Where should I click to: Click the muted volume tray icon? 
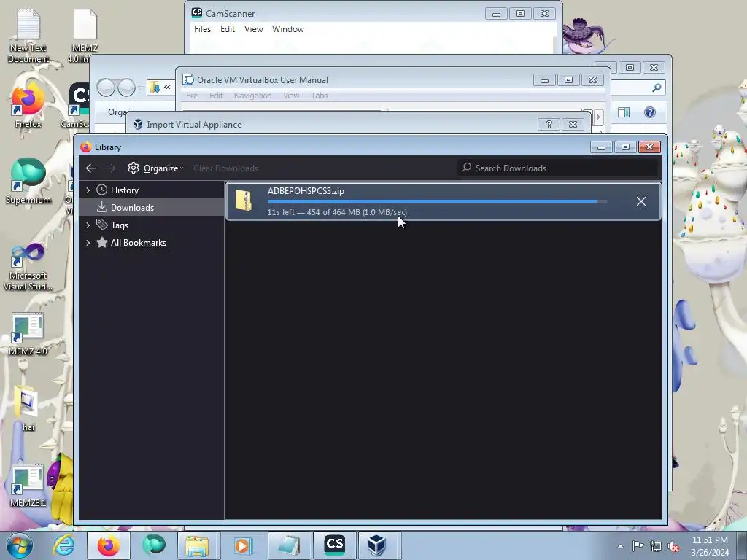[x=673, y=546]
